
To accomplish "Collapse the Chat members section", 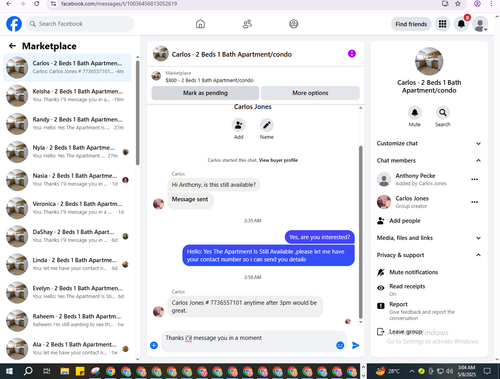I will coord(429,160).
